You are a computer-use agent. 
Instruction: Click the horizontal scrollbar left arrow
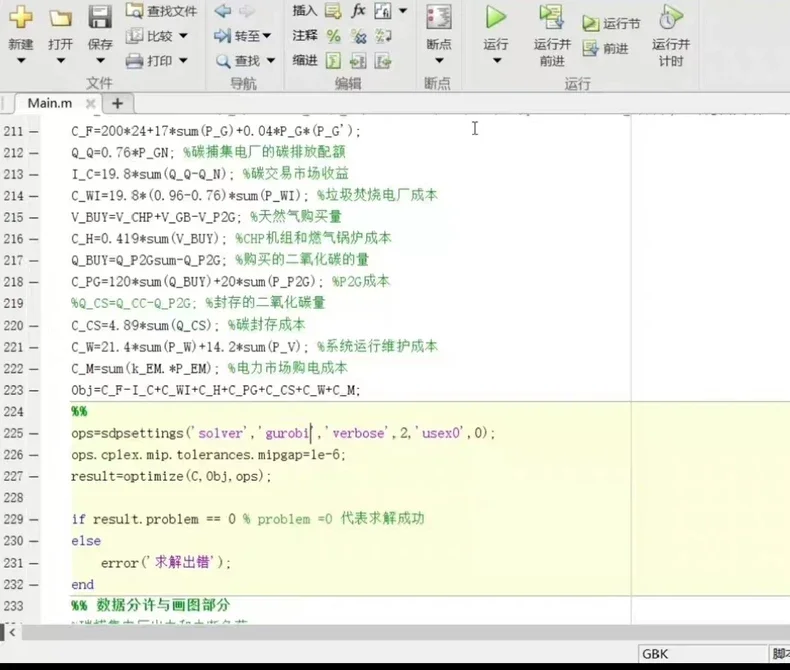click(x=12, y=632)
